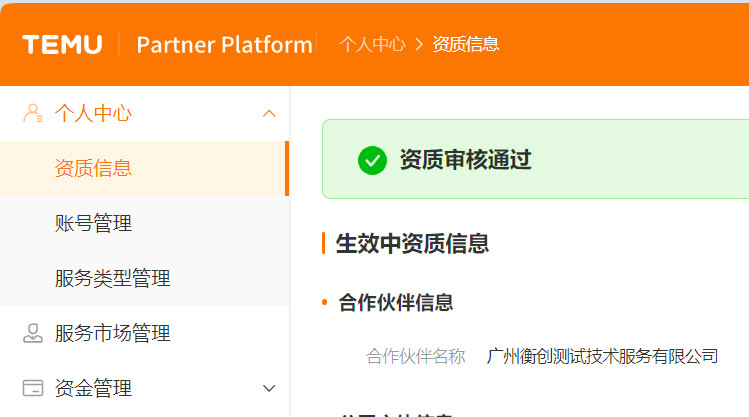Screen dimensions: 749x417
Task: Go to 个人中心 via breadcrumb
Action: click(x=372, y=44)
